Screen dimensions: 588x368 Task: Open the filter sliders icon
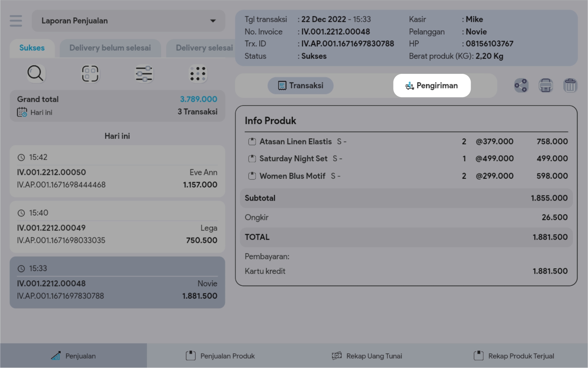pos(144,74)
